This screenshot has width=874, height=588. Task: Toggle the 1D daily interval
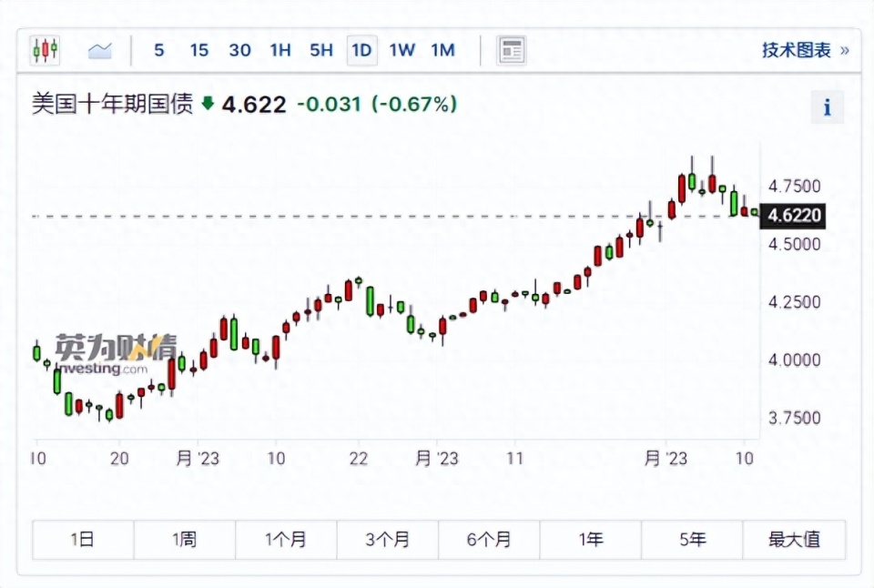tap(361, 50)
